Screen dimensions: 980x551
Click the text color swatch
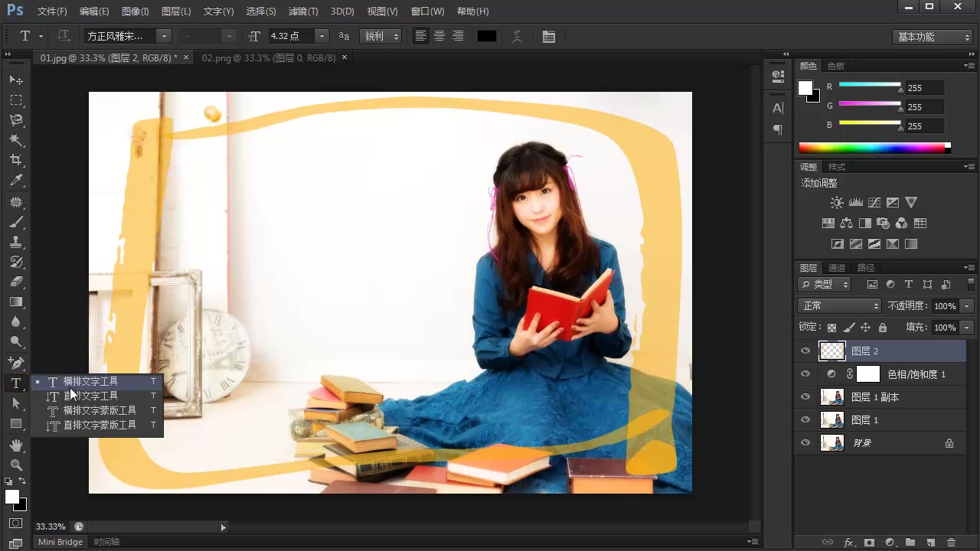tap(487, 36)
